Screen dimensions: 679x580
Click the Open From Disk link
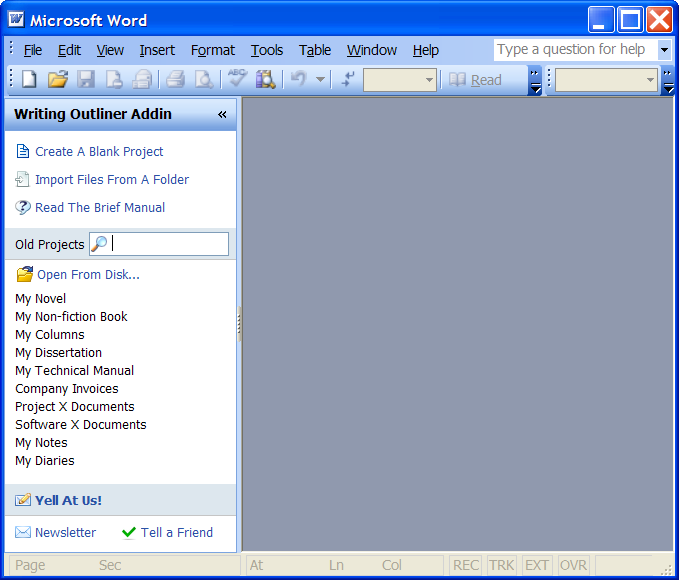pos(88,275)
